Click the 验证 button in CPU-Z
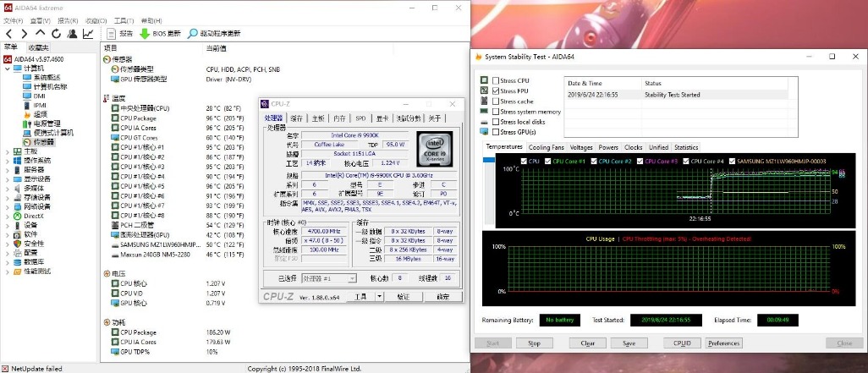 (x=404, y=297)
